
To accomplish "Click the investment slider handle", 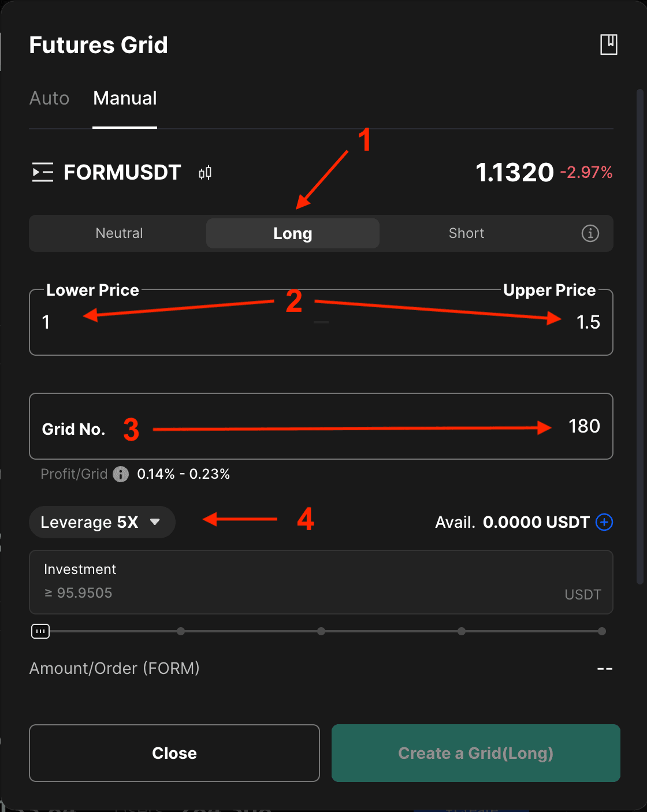I will tap(40, 631).
